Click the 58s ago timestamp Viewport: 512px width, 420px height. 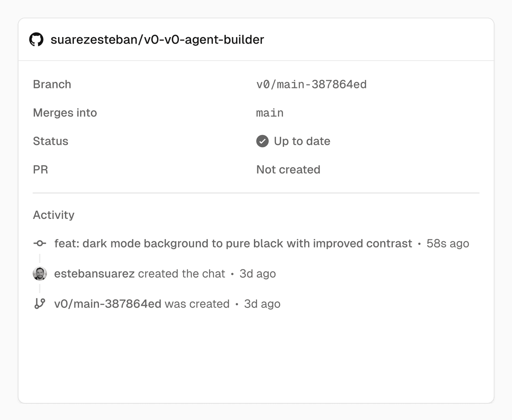(x=448, y=243)
